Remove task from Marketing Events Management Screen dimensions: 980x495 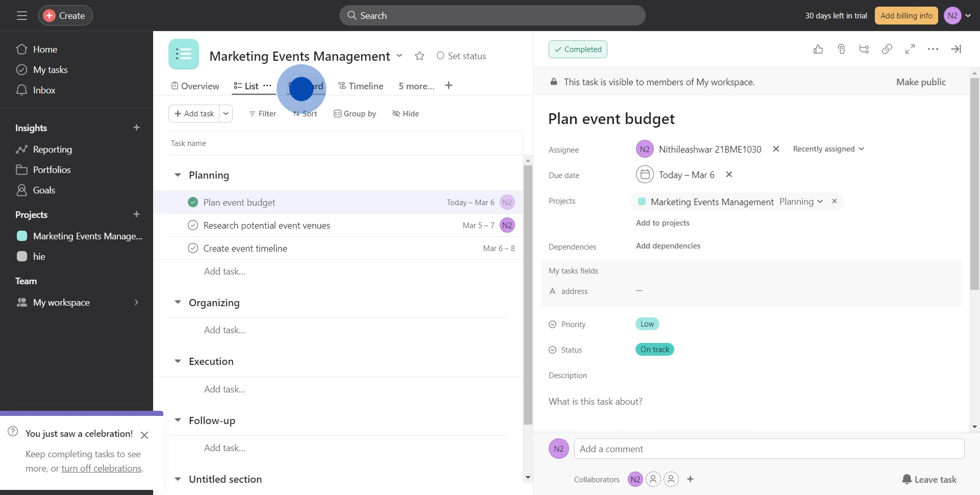[835, 202]
